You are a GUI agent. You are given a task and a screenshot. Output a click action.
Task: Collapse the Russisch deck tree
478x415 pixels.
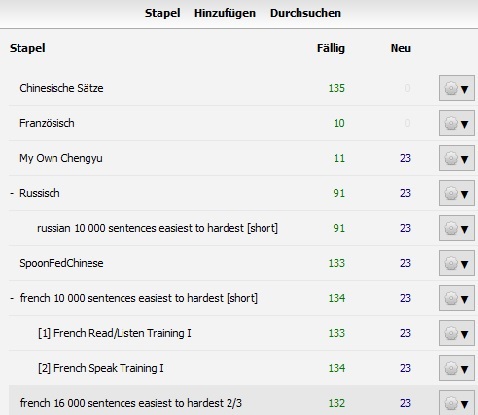(12, 193)
